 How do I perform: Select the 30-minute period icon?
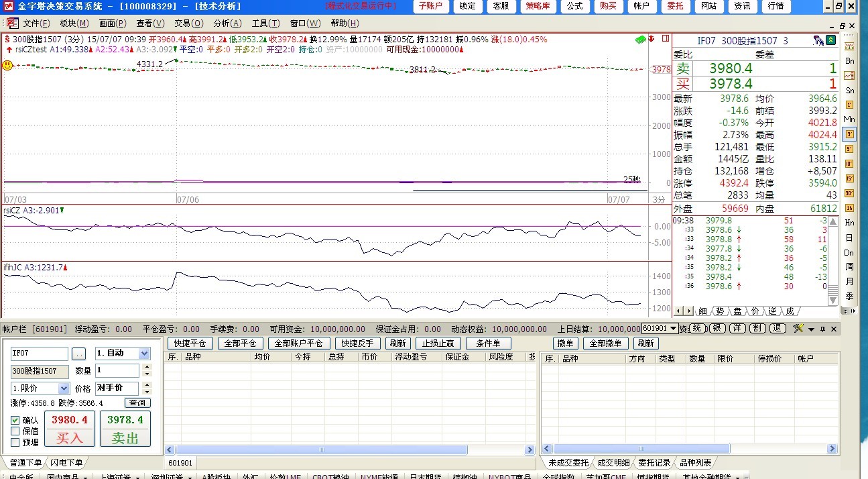[x=849, y=193]
